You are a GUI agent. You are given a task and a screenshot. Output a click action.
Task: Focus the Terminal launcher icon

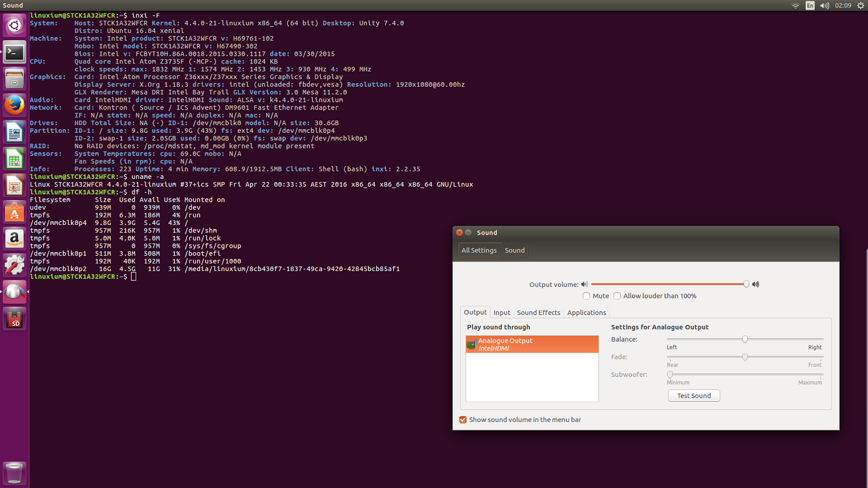15,52
